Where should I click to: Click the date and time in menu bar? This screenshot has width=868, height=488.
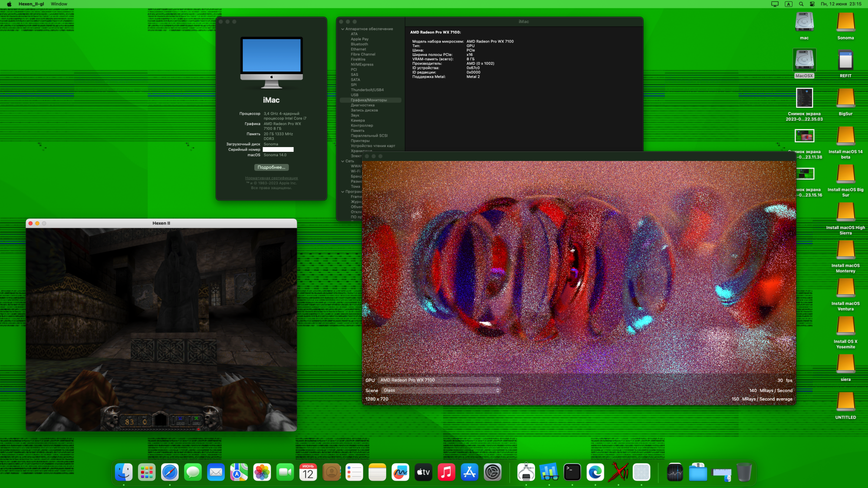pyautogui.click(x=841, y=4)
